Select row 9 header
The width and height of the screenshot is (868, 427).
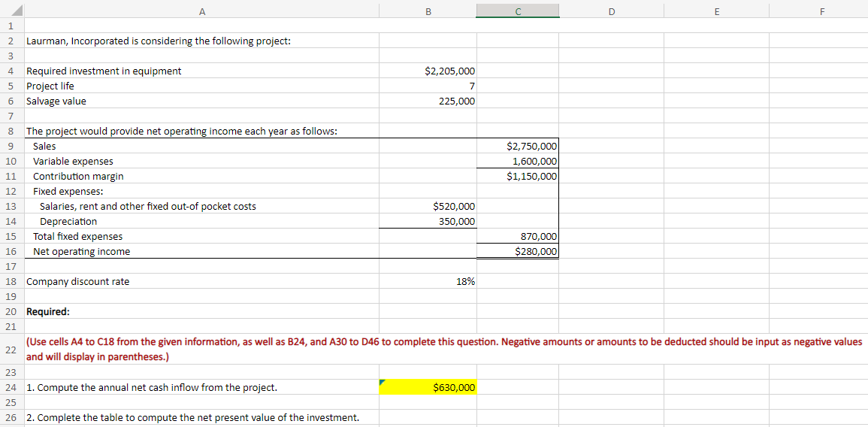point(11,146)
